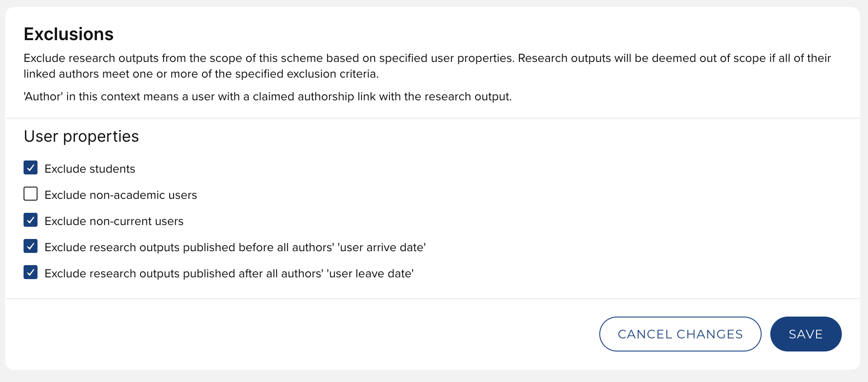Click the "Exclude non-academic users" label text
Viewport: 868px width, 382px height.
pyautogui.click(x=121, y=195)
